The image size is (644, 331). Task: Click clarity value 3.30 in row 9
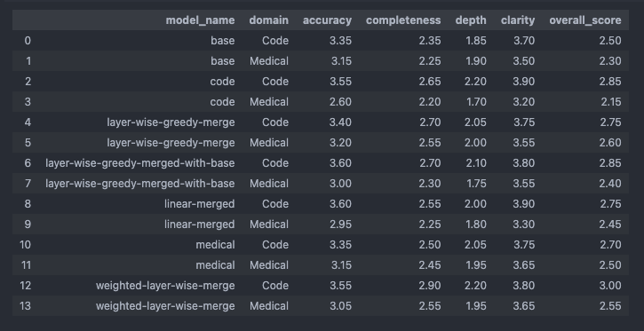[x=523, y=225]
